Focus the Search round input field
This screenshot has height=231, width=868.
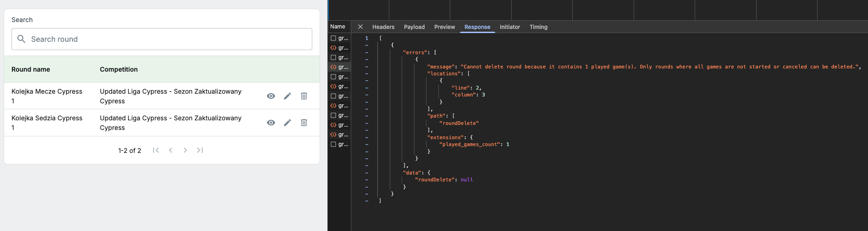[x=162, y=39]
